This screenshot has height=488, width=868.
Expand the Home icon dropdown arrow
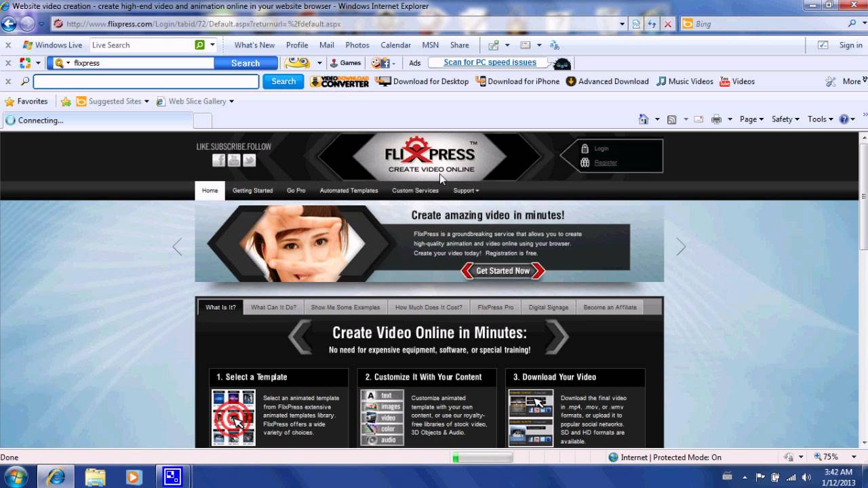(x=657, y=119)
